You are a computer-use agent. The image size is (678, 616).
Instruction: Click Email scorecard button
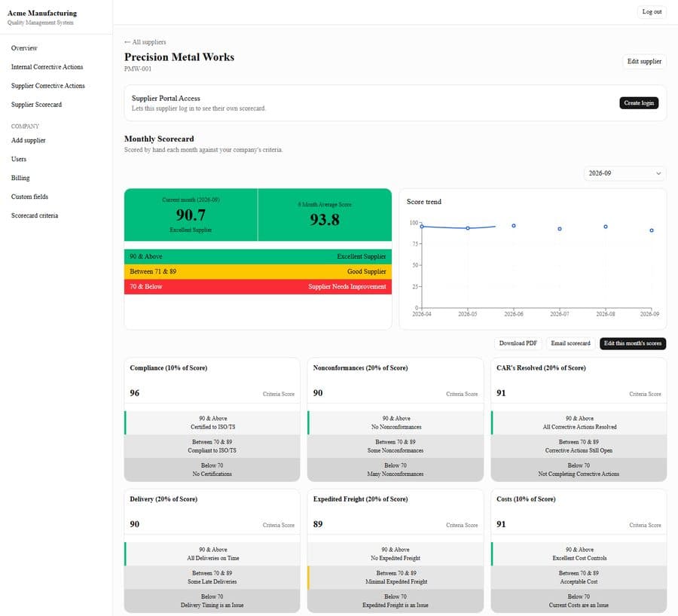(570, 343)
